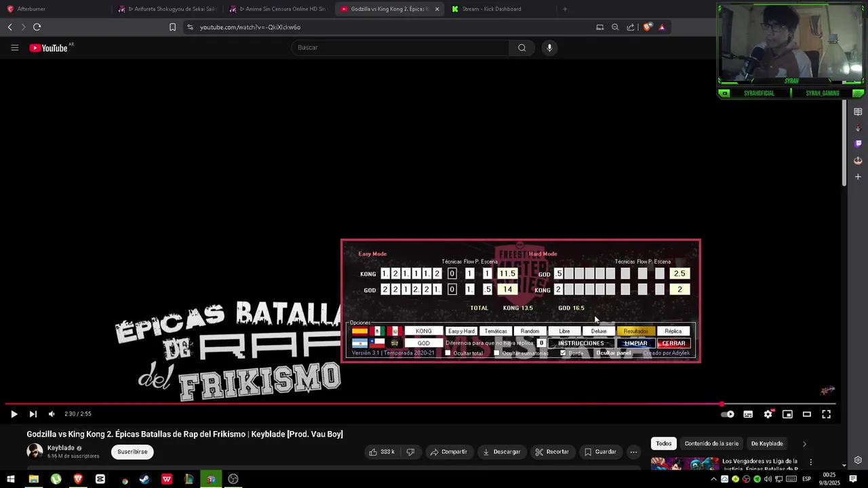Go to YouTube home logo
Screen dimensions: 868x488
(x=49, y=47)
